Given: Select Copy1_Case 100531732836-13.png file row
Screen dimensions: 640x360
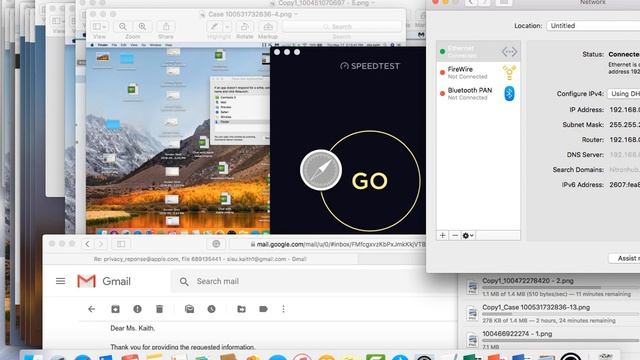Looking at the screenshot, I should (x=549, y=313).
